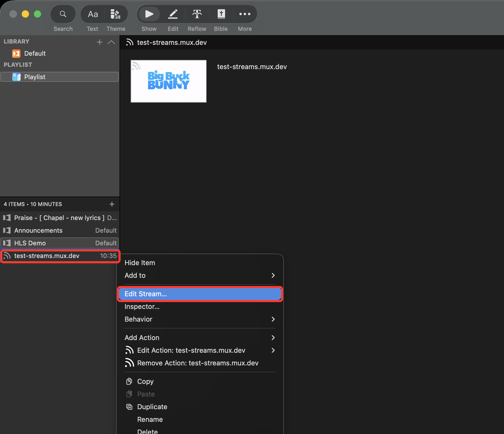Screen dimensions: 504x434
Task: Open the Text formatting tool
Action: click(x=93, y=14)
